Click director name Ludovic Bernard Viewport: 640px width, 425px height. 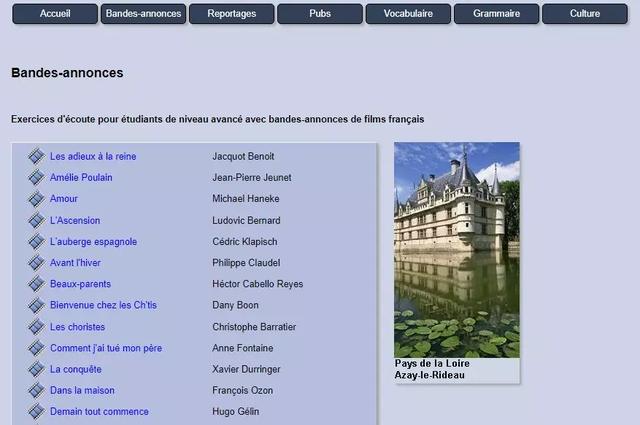click(246, 220)
